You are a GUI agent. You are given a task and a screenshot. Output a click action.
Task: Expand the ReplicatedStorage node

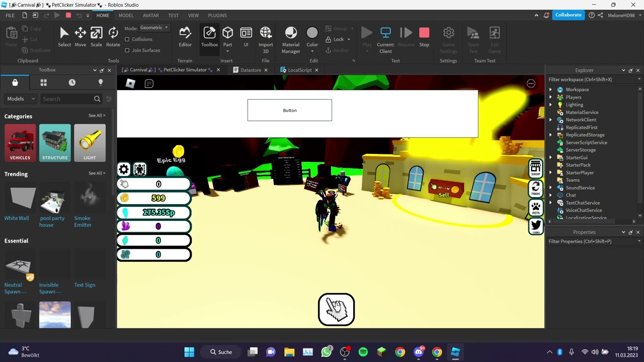coord(550,135)
